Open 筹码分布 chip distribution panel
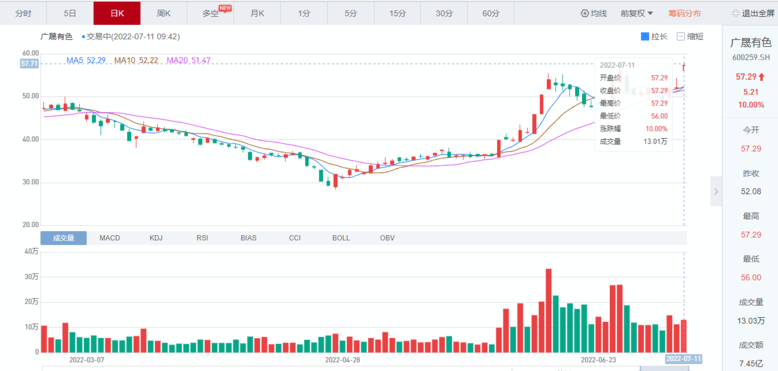Screen dimensions: 778x371 pos(685,13)
